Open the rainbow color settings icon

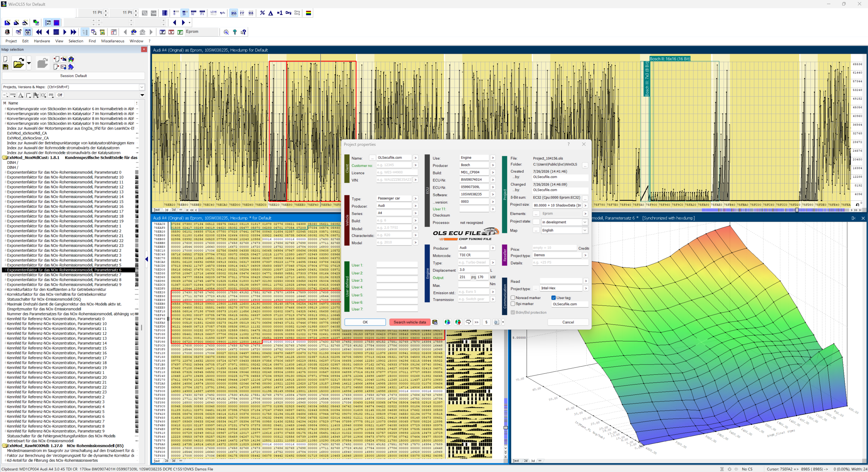[x=309, y=13]
